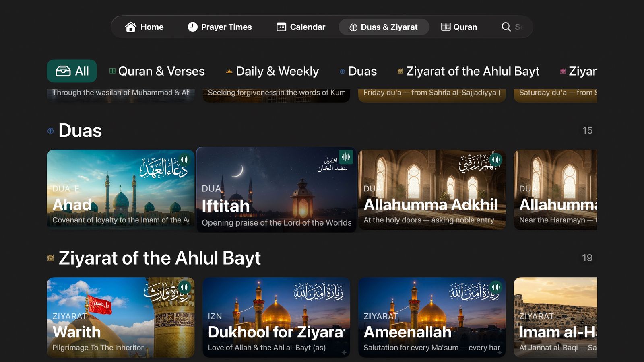Click the shrine icon beside Ziyarat section heading
This screenshot has width=644, height=362.
tap(51, 258)
